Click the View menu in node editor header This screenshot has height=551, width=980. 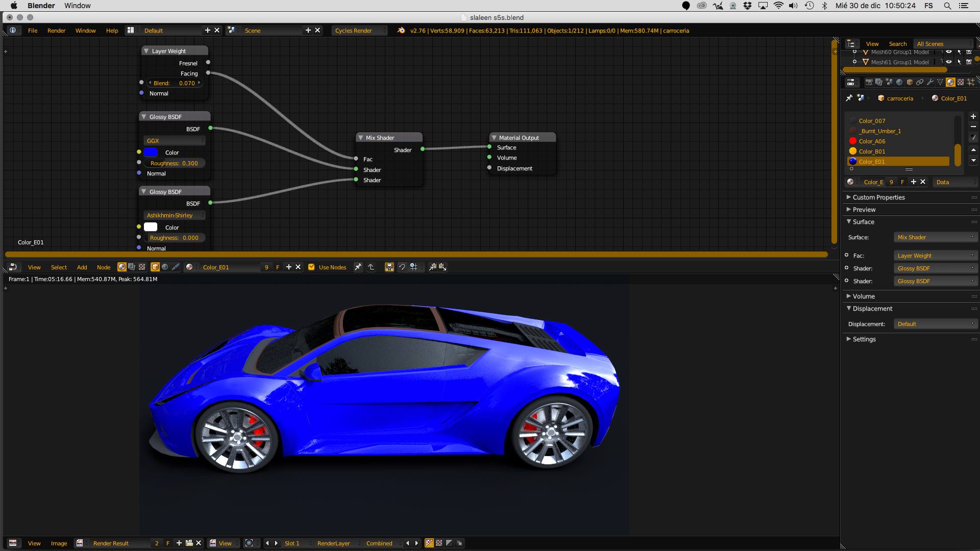click(x=34, y=267)
